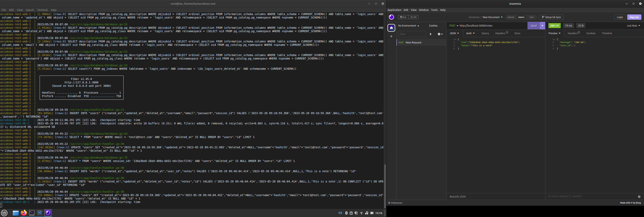
Task: Open the home dashboard icon
Action: (x=391, y=28)
